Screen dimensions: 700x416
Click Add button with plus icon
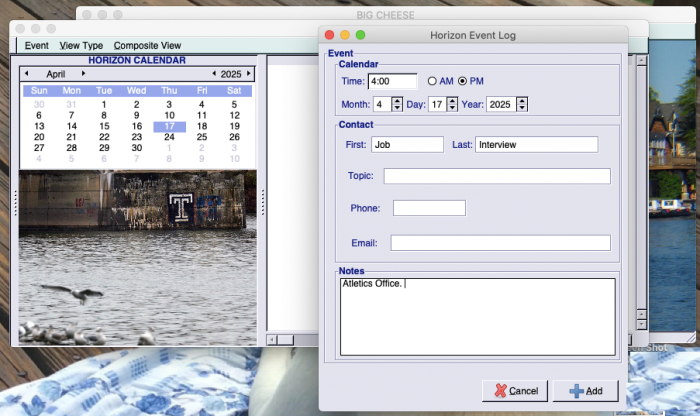click(585, 391)
